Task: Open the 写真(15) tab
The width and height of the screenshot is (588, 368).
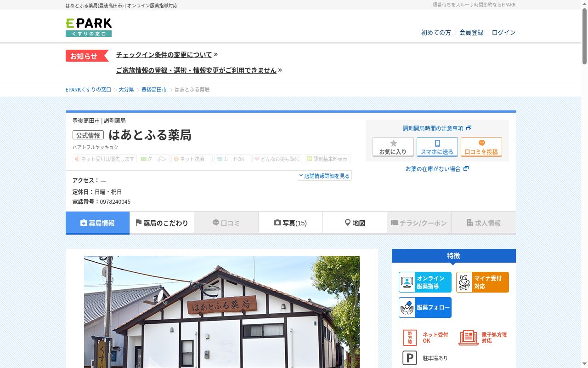Action: pos(290,223)
